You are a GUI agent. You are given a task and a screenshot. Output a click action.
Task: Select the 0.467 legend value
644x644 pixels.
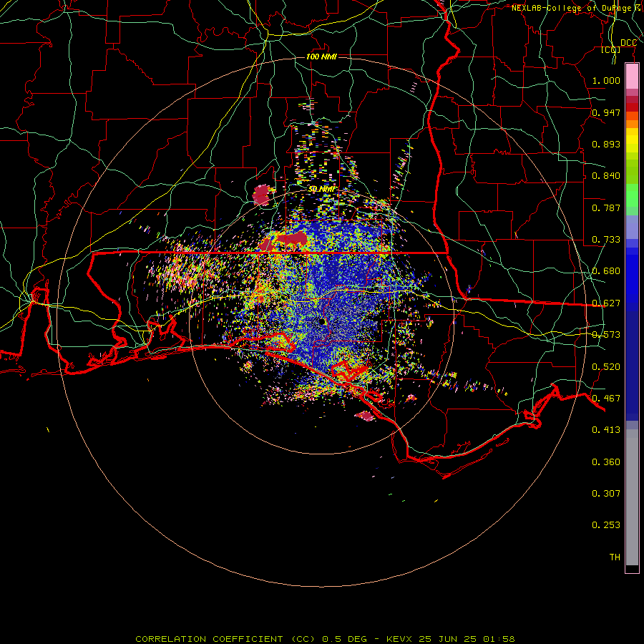(606, 399)
